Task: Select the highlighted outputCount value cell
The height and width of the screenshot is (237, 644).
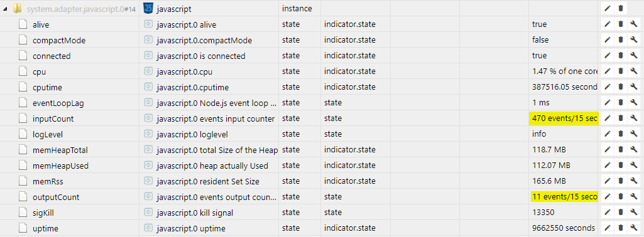Action: coord(563,197)
